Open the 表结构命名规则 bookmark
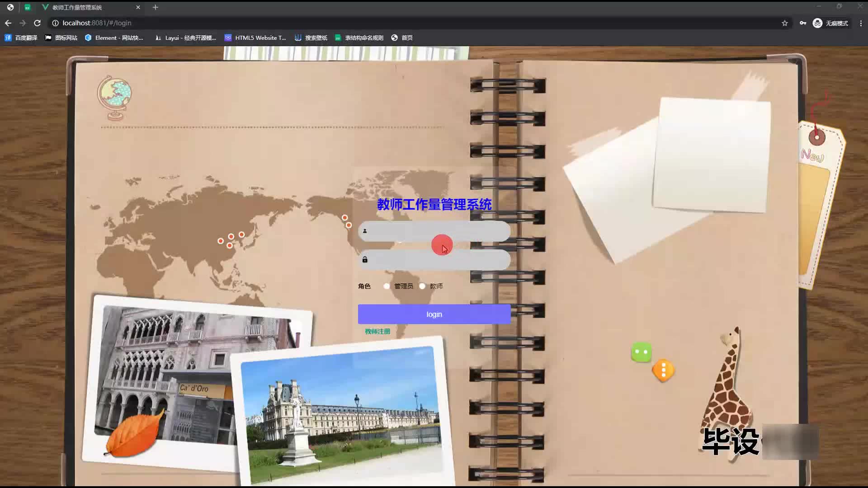Image resolution: width=868 pixels, height=488 pixels. 359,38
